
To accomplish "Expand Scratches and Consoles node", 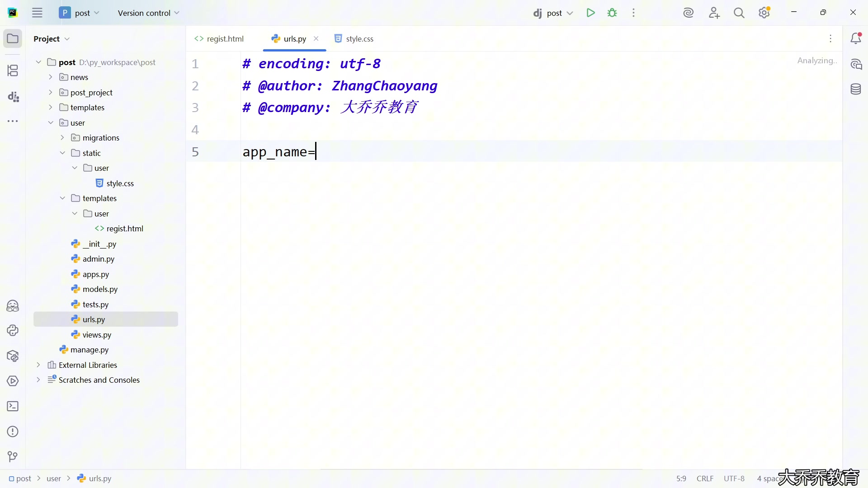I will [x=38, y=380].
